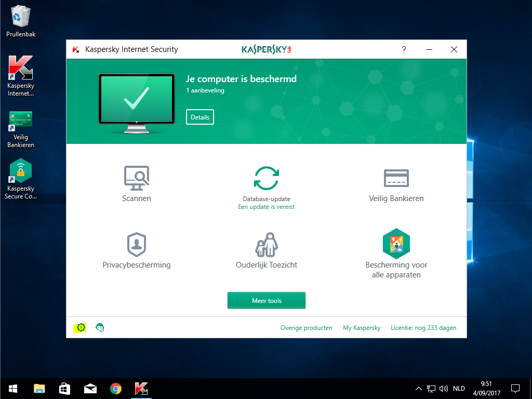Open File Explorer from taskbar

pos(39,389)
